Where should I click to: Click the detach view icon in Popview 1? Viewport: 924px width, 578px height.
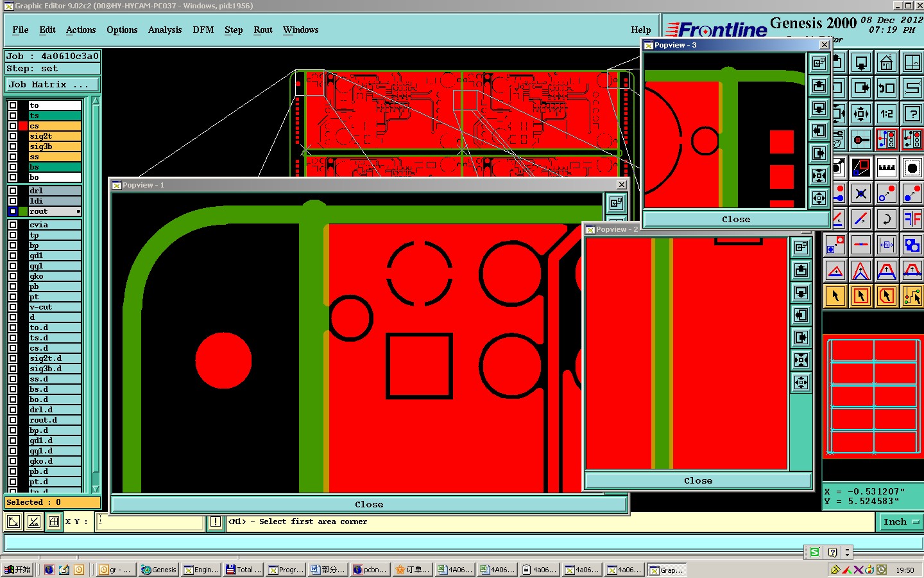click(x=616, y=204)
